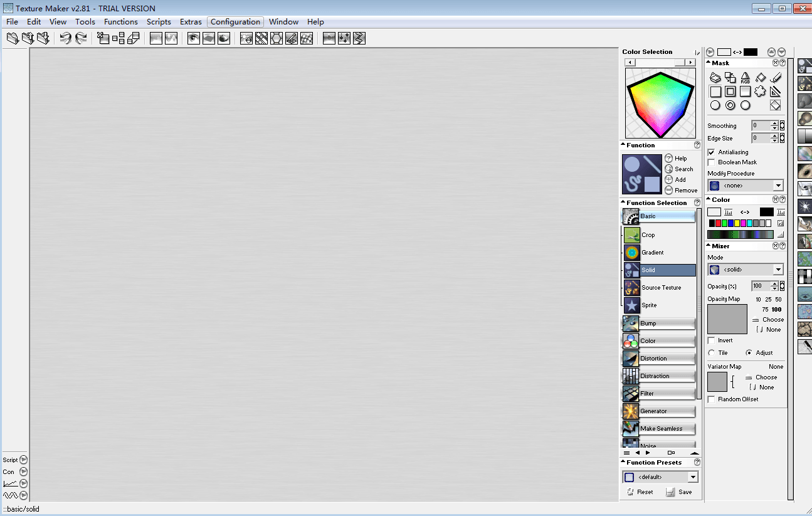Select the circle mask shape tool

coord(715,105)
